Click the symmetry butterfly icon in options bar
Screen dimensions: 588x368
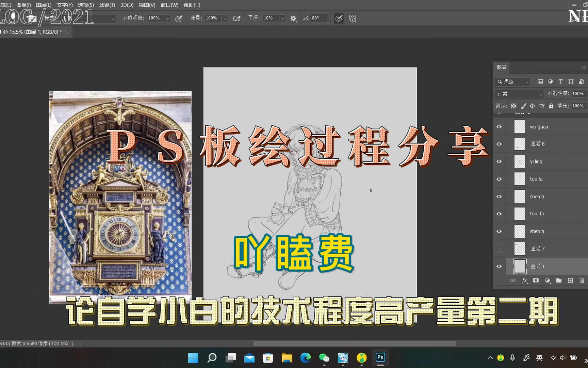pyautogui.click(x=353, y=19)
